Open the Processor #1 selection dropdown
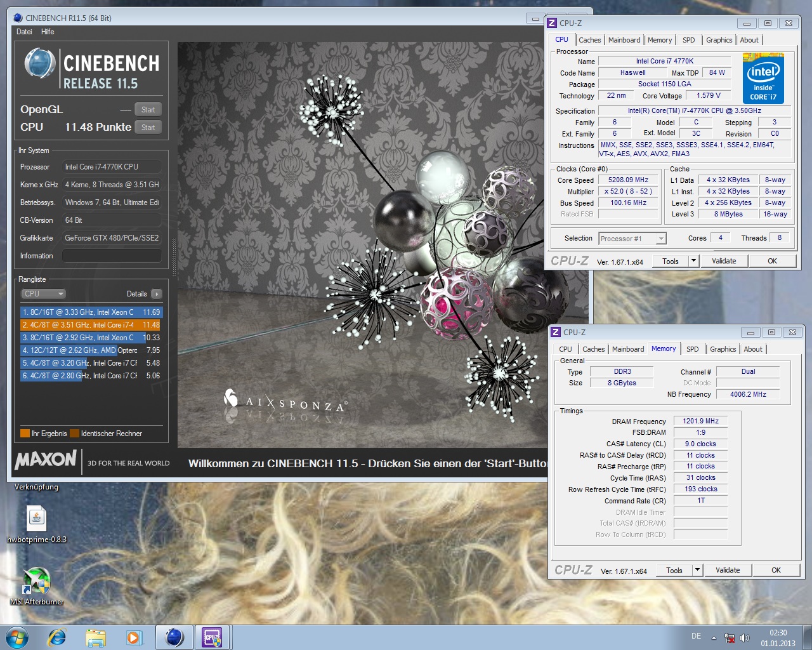Viewport: 812px width, 650px height. point(632,239)
